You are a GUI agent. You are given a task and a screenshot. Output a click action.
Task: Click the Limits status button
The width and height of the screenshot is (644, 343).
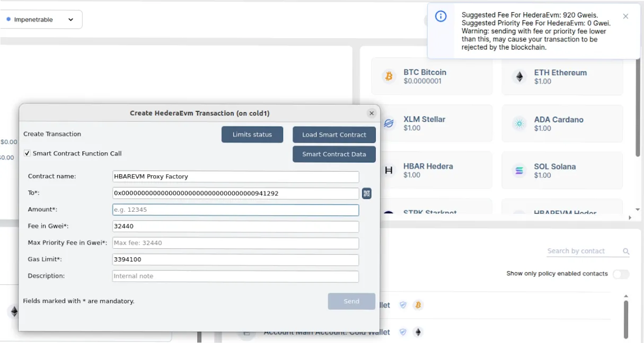coord(252,134)
